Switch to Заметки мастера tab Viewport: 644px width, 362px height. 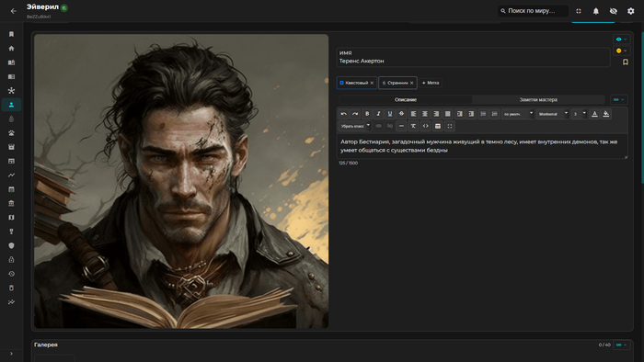coord(538,99)
